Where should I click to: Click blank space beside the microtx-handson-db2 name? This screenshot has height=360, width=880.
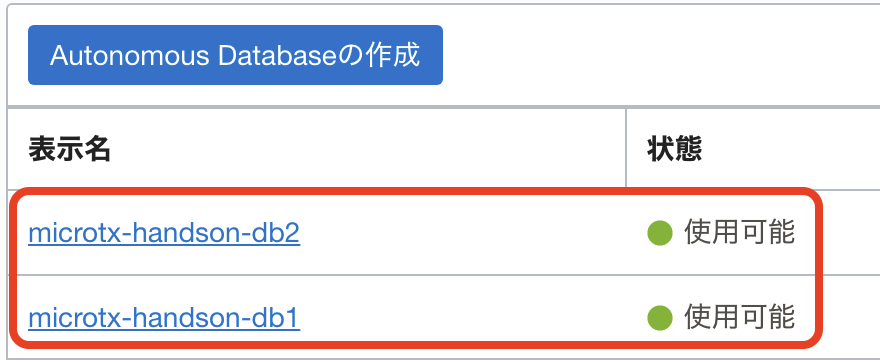460,233
